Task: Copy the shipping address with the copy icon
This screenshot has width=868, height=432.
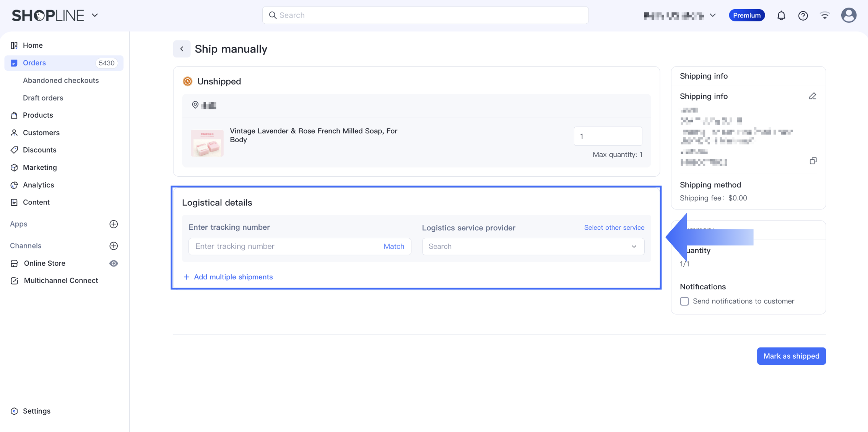Action: pyautogui.click(x=813, y=161)
